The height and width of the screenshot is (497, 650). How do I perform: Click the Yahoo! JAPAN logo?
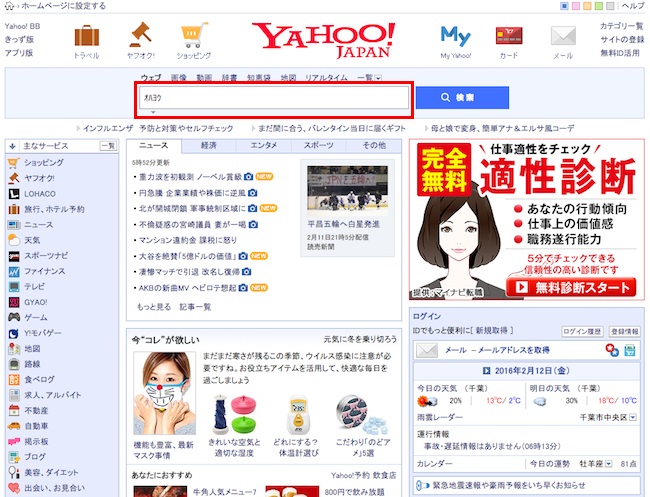323,40
